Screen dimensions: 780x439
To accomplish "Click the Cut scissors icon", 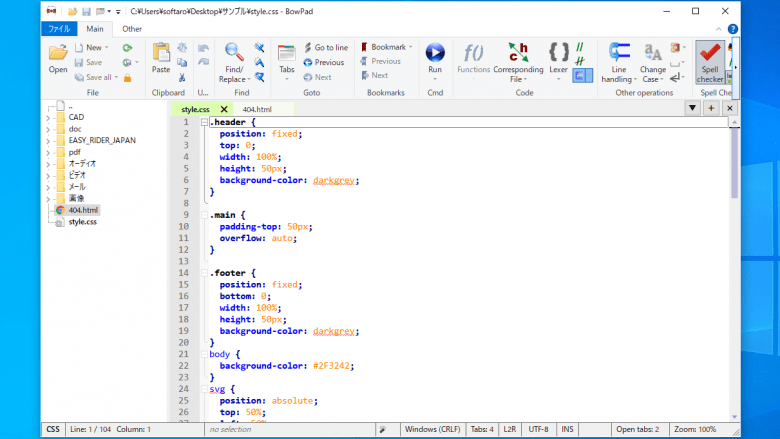I will [x=182, y=77].
